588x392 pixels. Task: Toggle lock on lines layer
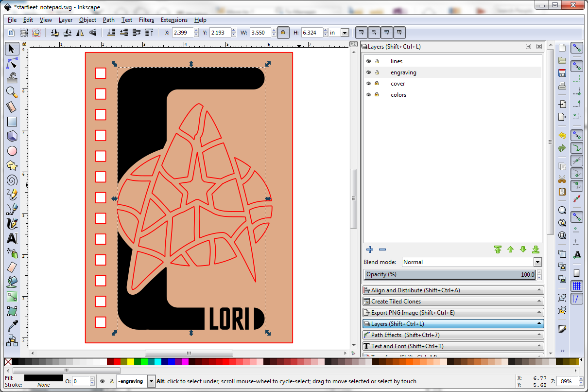tap(377, 61)
